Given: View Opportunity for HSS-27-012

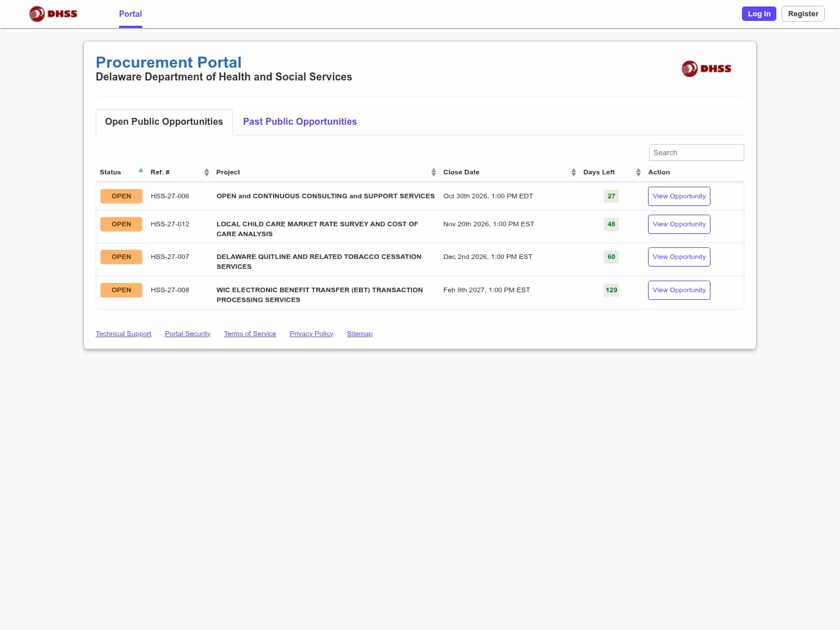Looking at the screenshot, I should (x=679, y=224).
